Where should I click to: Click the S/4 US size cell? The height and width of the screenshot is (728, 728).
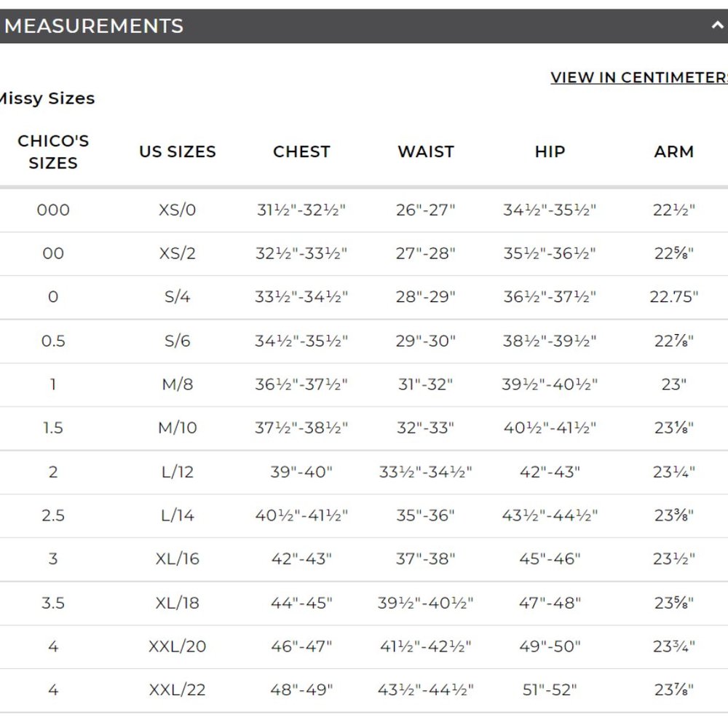click(x=178, y=297)
